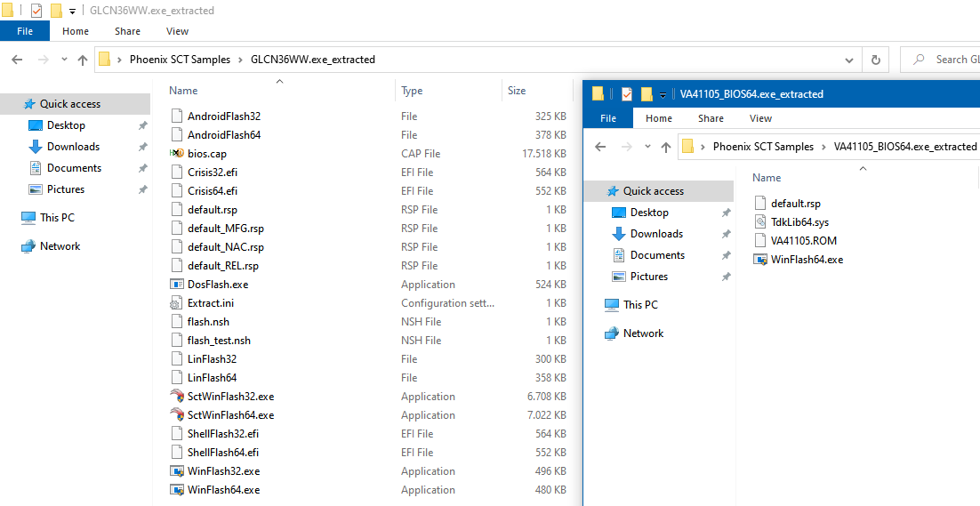Click the Documents icon in GLCN36WW sidebar
Image resolution: width=980 pixels, height=506 pixels.
pos(36,168)
